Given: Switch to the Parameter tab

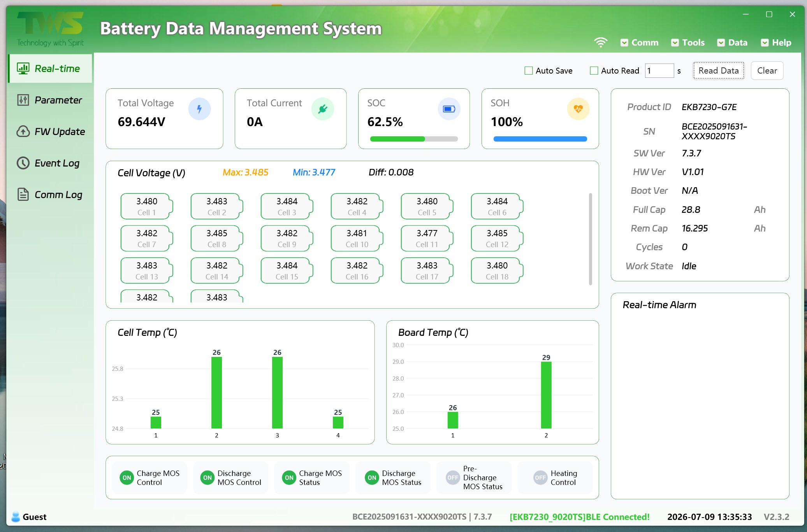Looking at the screenshot, I should 50,100.
